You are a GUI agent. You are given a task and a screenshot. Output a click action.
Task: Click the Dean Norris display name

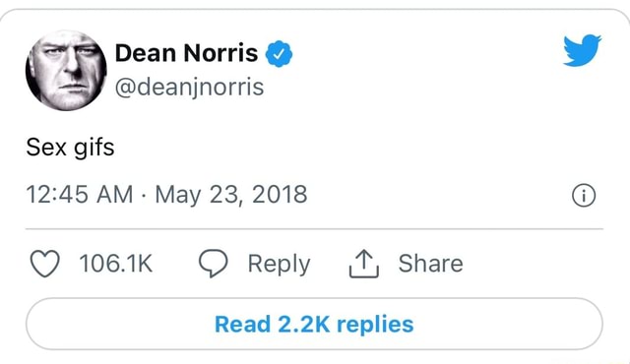click(x=186, y=53)
